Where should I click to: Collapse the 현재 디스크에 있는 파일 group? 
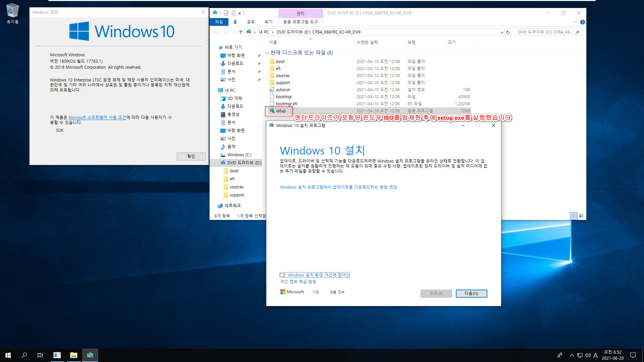pyautogui.click(x=267, y=53)
